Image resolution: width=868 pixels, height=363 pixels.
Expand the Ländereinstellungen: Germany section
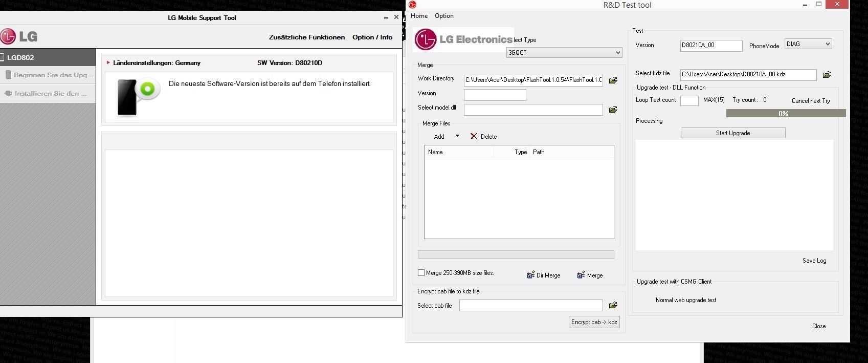pyautogui.click(x=108, y=62)
